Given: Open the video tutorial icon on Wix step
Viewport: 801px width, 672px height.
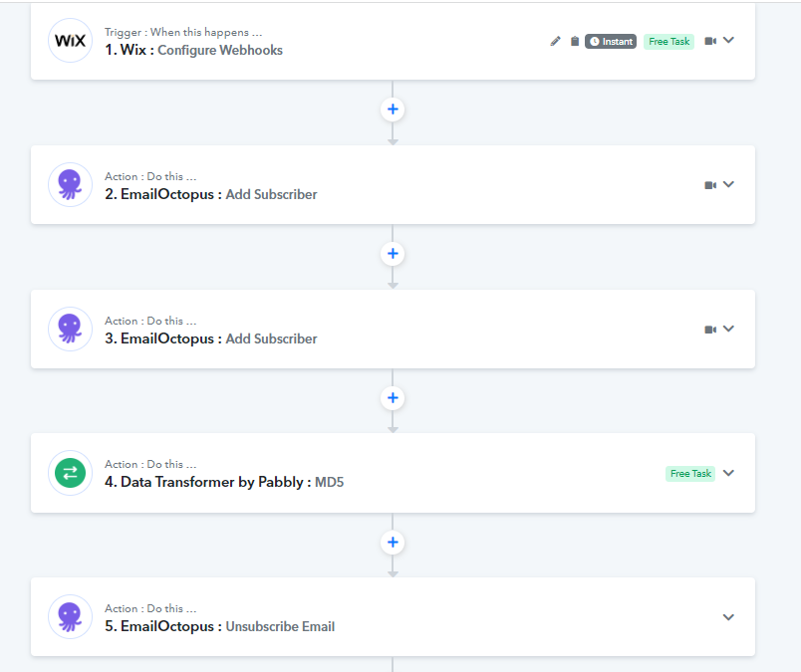Looking at the screenshot, I should pyautogui.click(x=710, y=41).
